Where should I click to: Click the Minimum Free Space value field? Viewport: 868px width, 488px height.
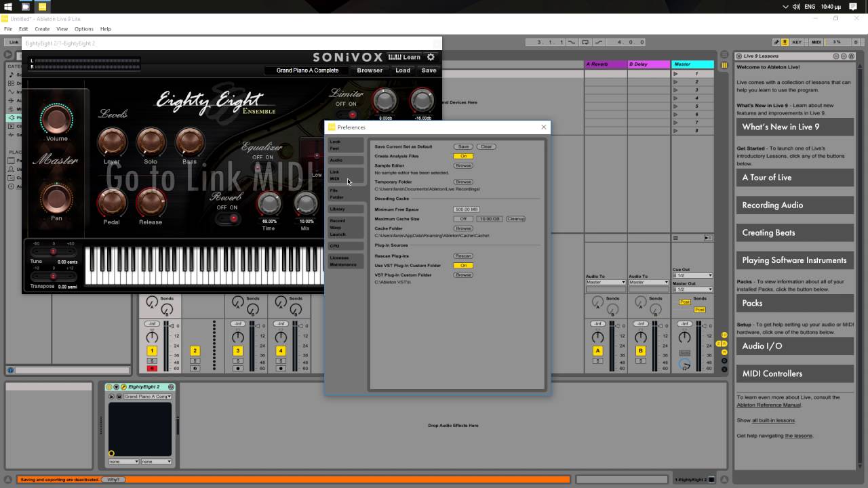(467, 209)
